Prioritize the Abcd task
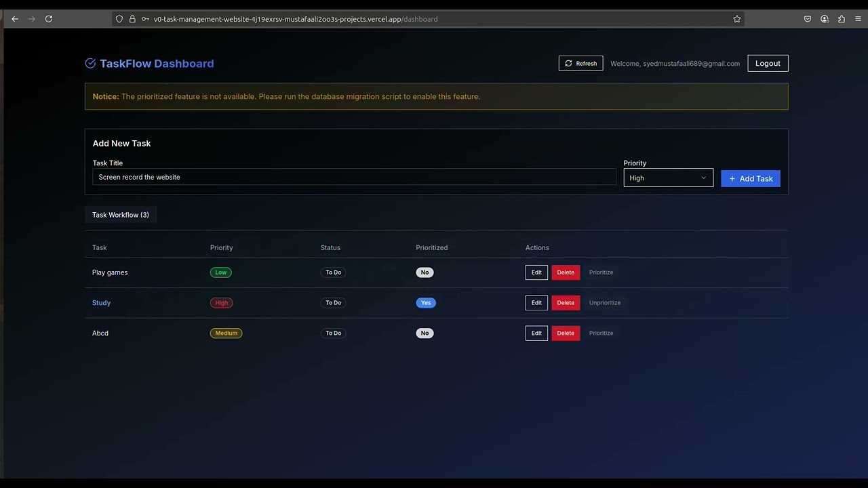The image size is (868, 488). pos(601,333)
